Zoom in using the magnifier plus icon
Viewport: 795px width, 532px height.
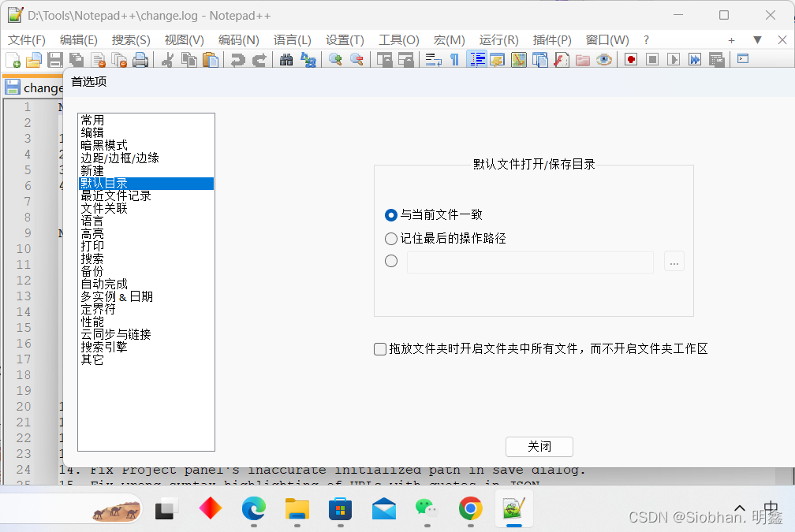click(x=334, y=60)
